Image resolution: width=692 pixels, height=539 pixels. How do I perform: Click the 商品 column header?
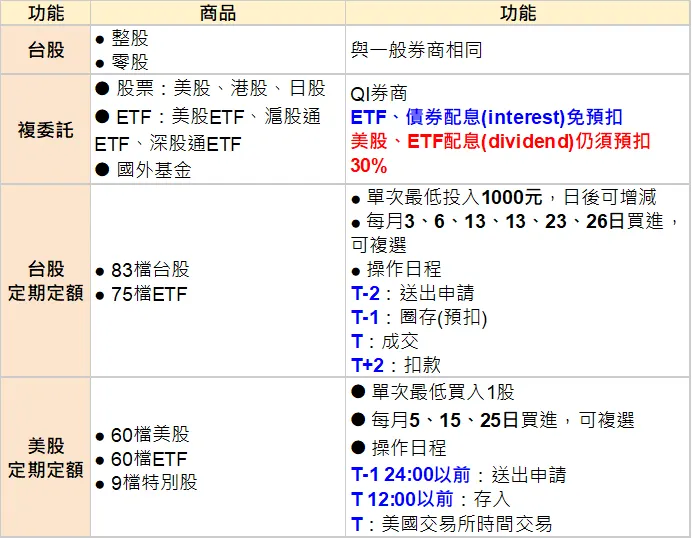click(218, 13)
